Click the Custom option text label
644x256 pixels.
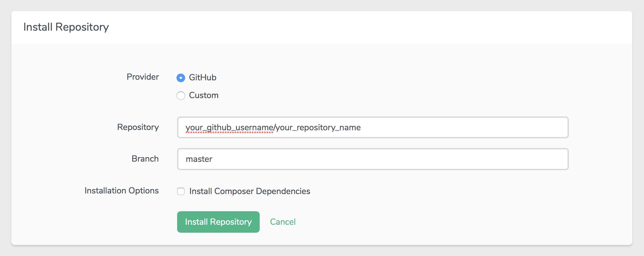pos(204,95)
